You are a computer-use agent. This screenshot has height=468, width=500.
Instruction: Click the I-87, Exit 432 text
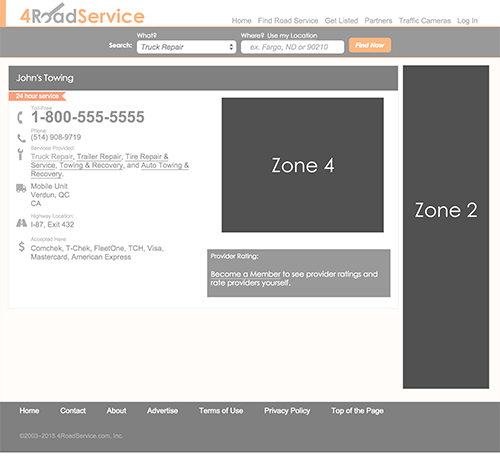(x=52, y=224)
